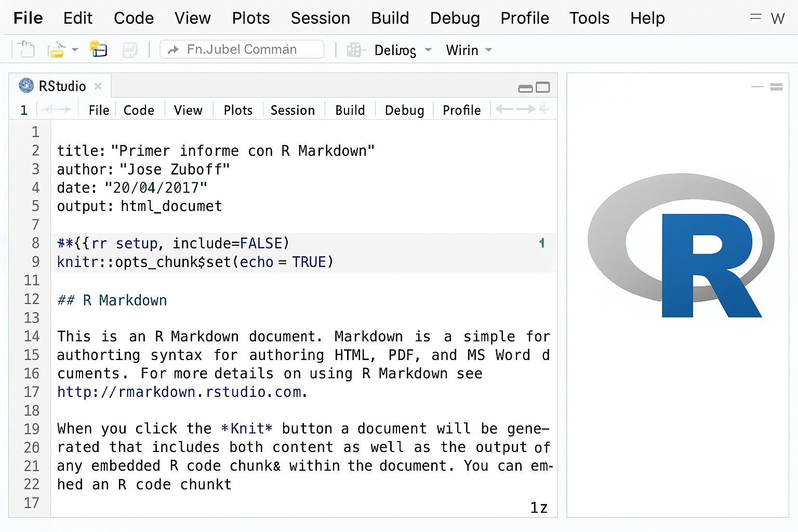Click the Open File folder icon

point(56,50)
